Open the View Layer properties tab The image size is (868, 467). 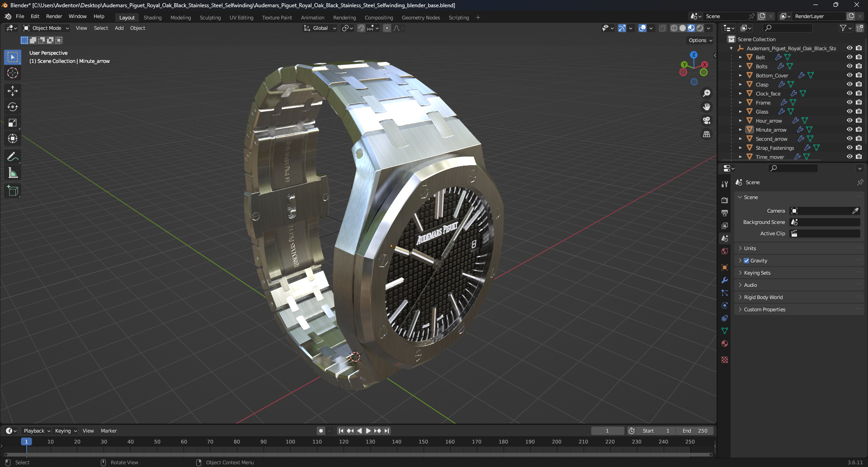pyautogui.click(x=725, y=225)
